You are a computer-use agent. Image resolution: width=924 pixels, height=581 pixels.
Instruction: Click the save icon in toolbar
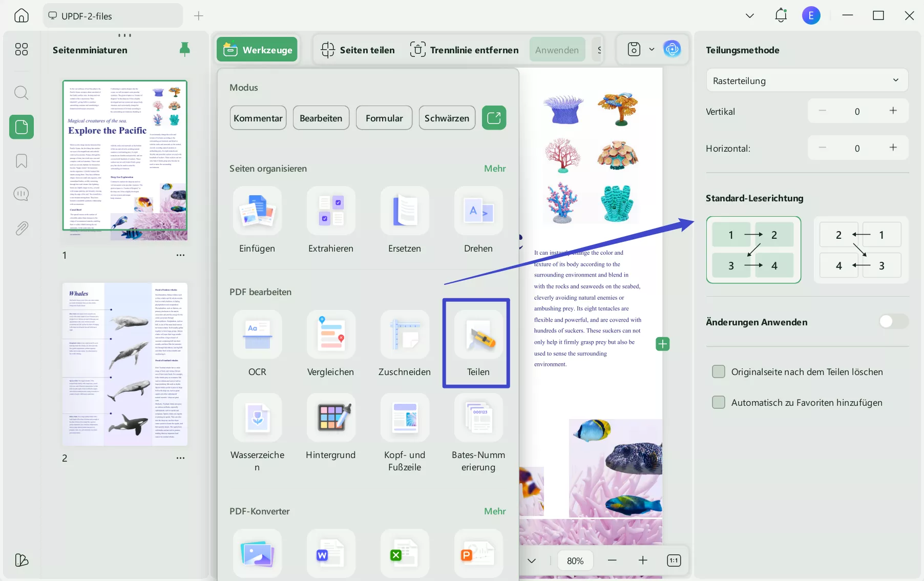coord(634,49)
